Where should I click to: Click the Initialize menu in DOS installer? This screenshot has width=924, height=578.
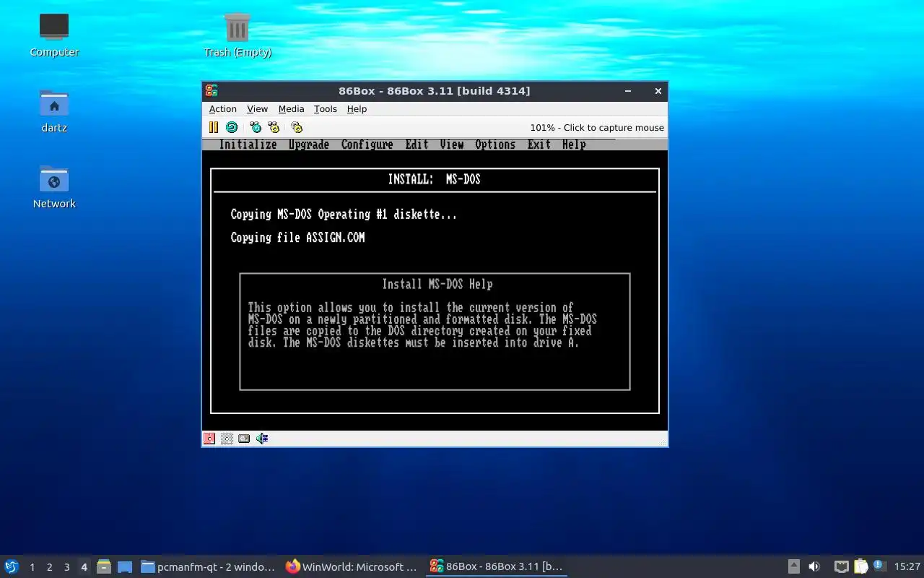(248, 144)
